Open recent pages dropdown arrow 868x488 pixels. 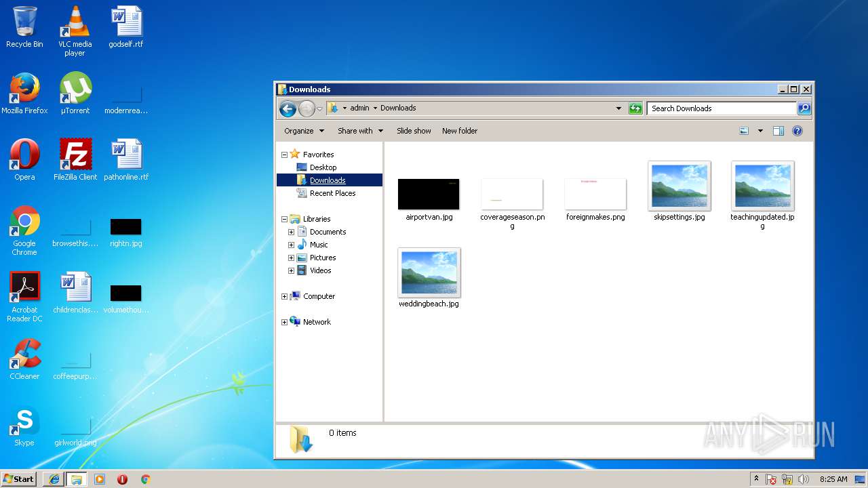click(x=319, y=108)
